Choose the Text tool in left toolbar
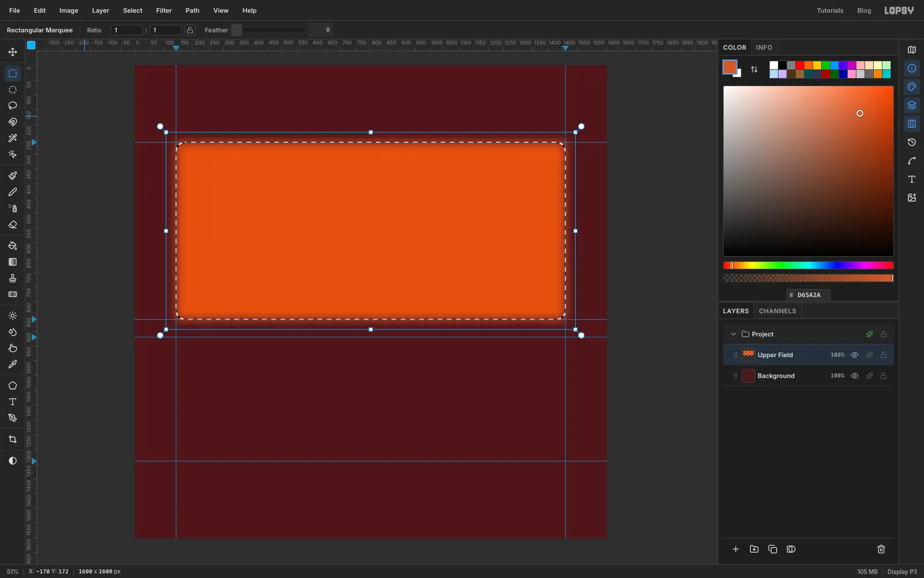 [x=13, y=402]
